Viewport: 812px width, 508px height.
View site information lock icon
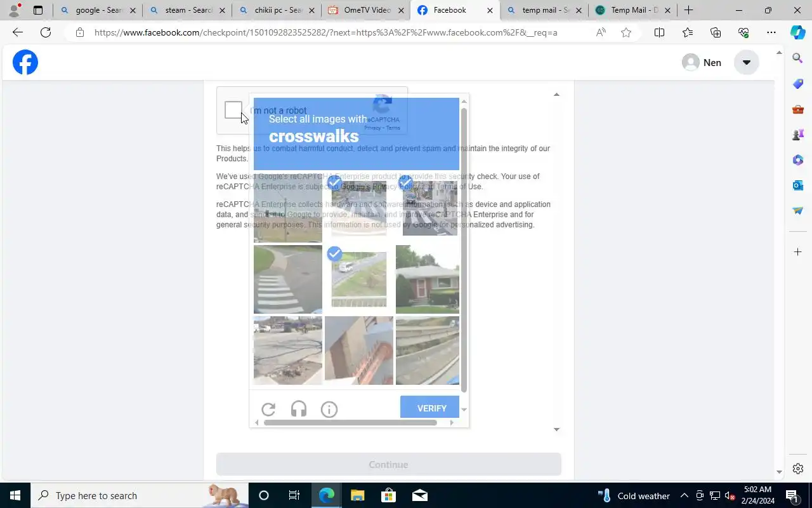coord(80,32)
